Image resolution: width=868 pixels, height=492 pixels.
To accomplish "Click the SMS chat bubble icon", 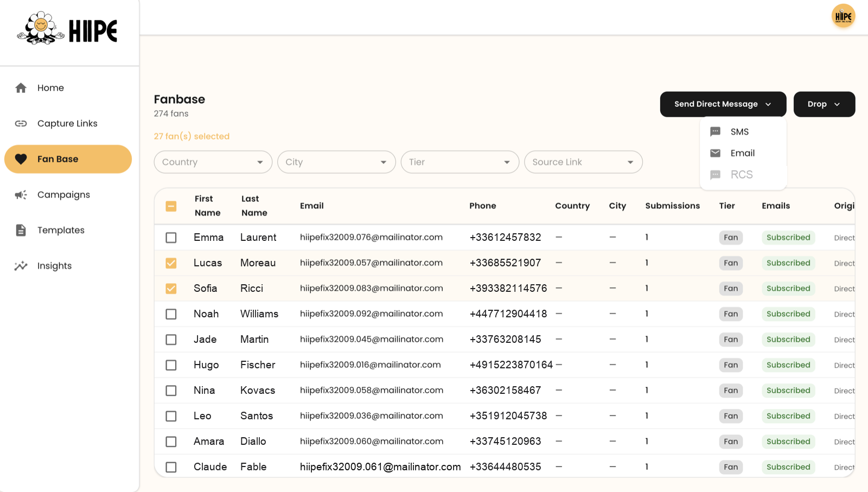I will (x=716, y=132).
